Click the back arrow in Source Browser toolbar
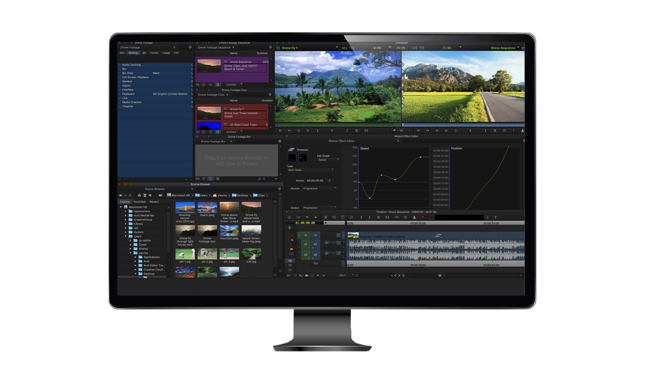650x366 pixels. pyautogui.click(x=121, y=195)
